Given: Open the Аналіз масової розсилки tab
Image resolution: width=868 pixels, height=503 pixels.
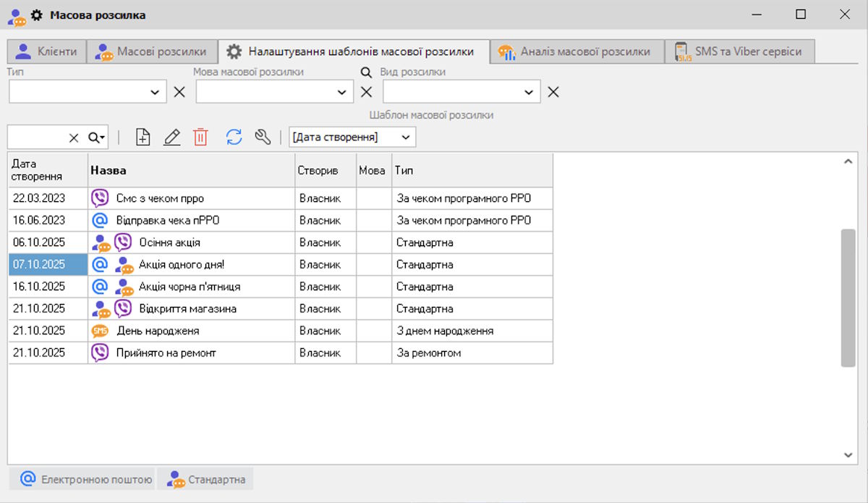Looking at the screenshot, I should (576, 51).
